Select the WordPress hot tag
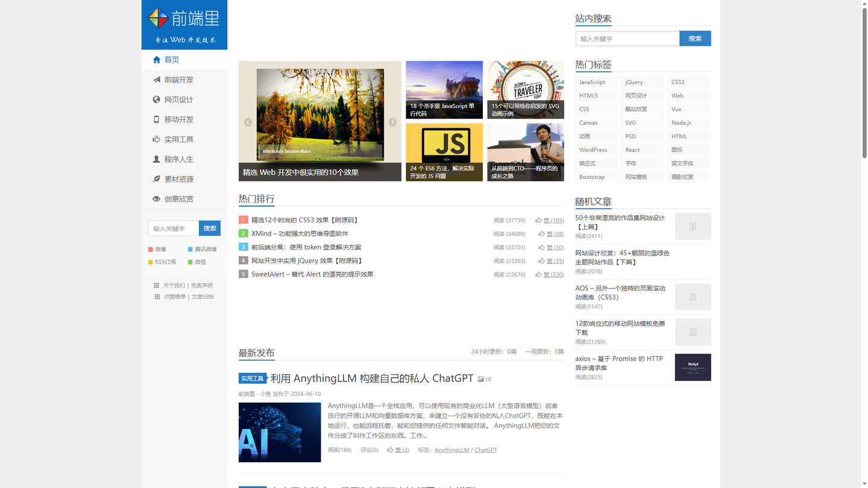Image resolution: width=868 pixels, height=488 pixels. [597, 150]
